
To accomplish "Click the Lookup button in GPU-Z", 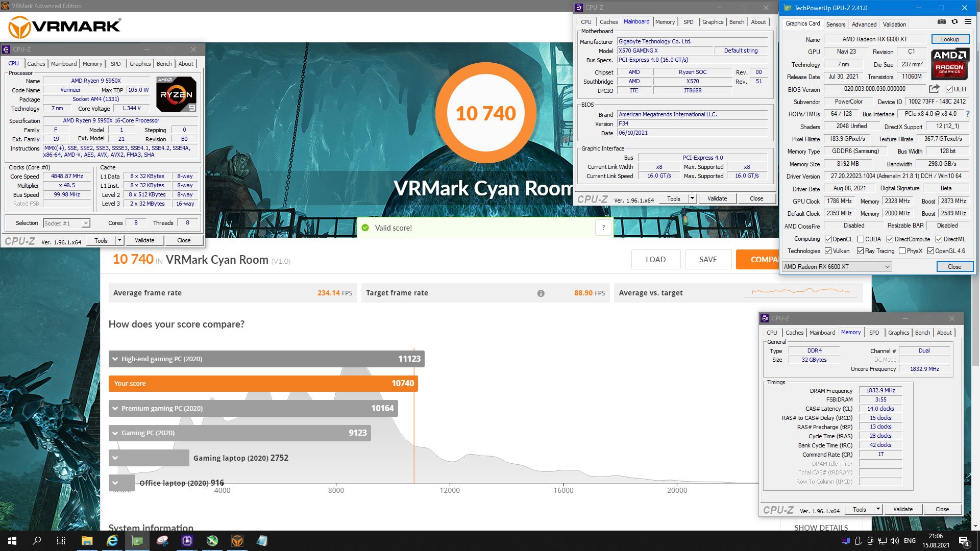I will pyautogui.click(x=950, y=39).
